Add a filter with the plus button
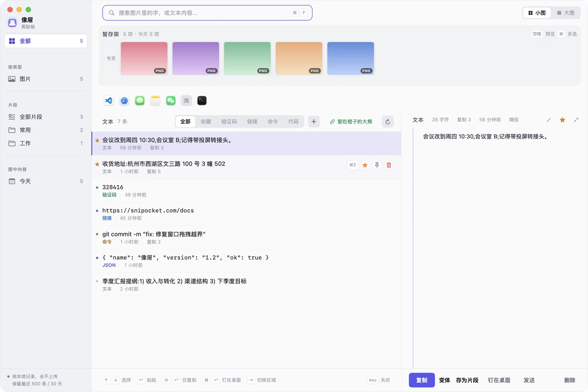 pos(314,122)
